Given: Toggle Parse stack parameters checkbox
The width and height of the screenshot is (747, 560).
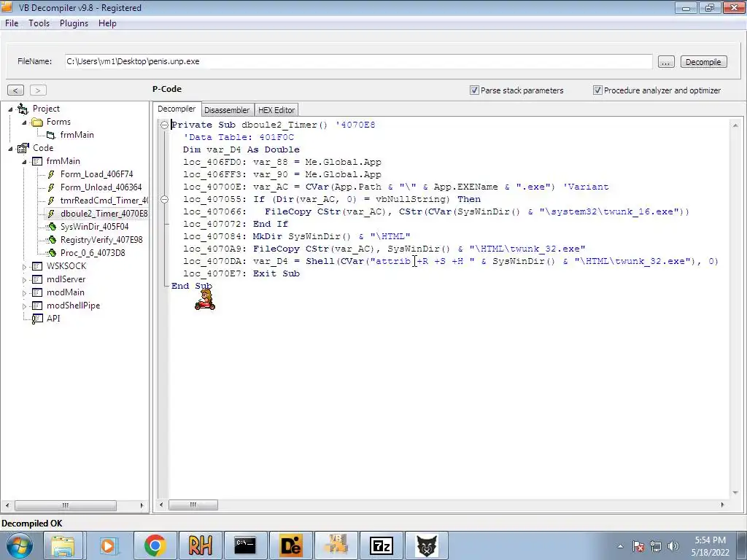Looking at the screenshot, I should click(x=474, y=90).
